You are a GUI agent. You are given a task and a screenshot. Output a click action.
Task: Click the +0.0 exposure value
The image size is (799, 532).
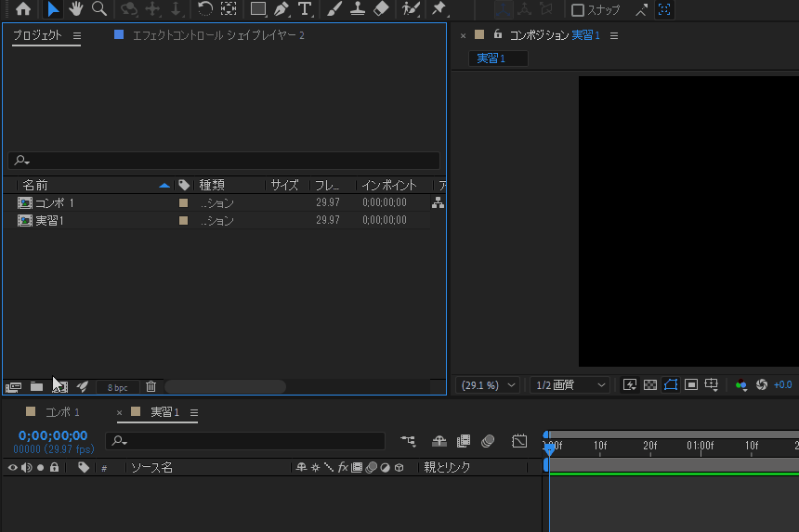(782, 385)
